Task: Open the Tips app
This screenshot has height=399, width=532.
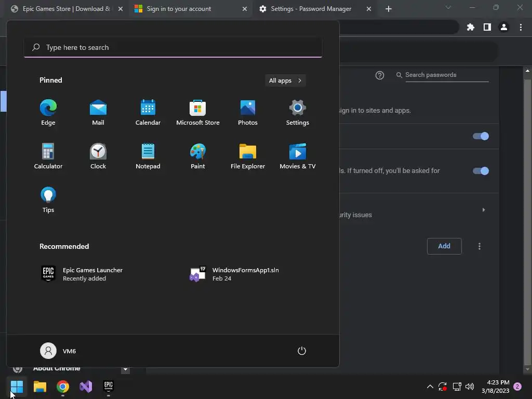Action: pyautogui.click(x=48, y=200)
